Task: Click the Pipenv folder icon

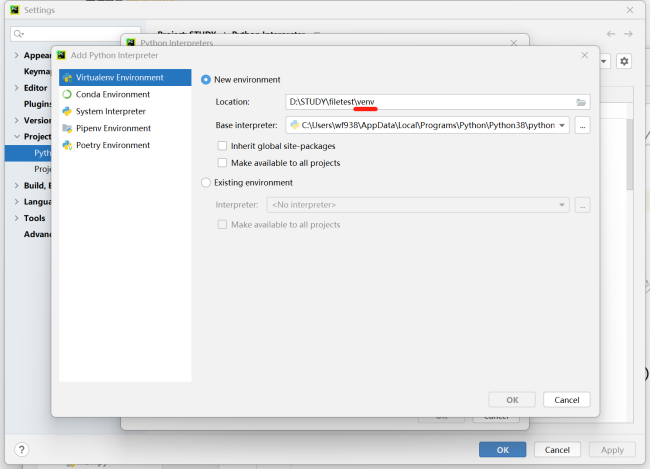Action: [x=67, y=129]
